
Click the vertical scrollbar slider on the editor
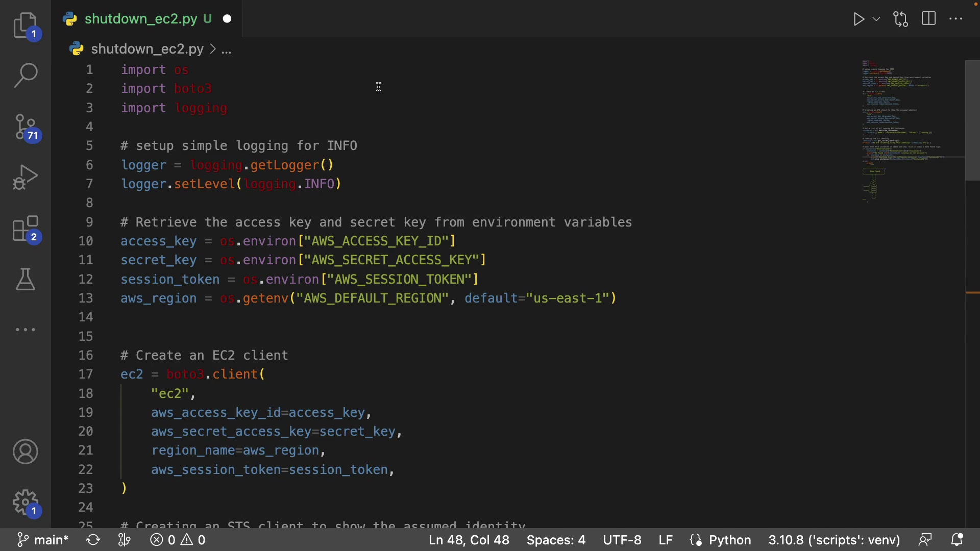(x=972, y=120)
